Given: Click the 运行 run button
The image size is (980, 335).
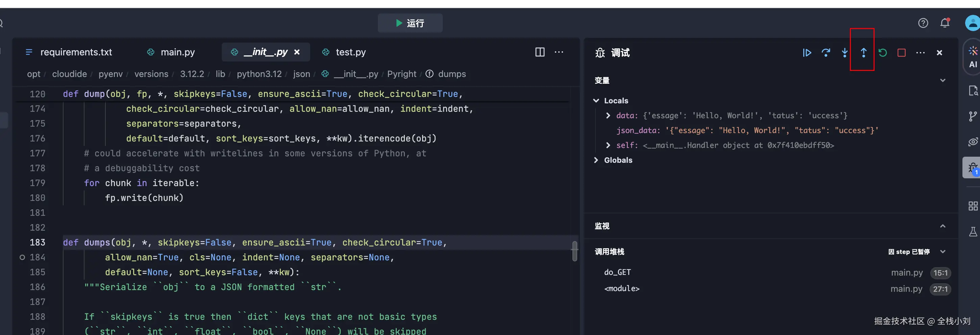Looking at the screenshot, I should click(x=410, y=23).
